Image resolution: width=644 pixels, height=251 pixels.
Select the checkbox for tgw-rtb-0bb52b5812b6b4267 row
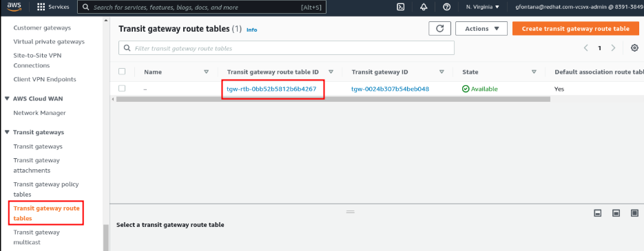[x=122, y=88]
